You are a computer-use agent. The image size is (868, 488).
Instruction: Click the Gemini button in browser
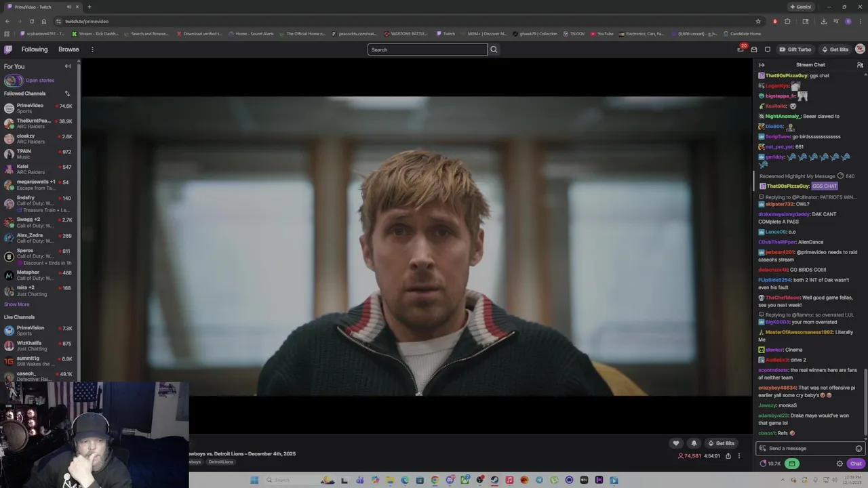(801, 7)
